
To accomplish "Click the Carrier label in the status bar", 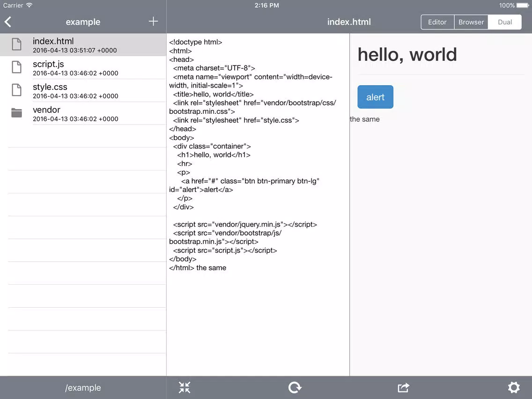I will [13, 5].
